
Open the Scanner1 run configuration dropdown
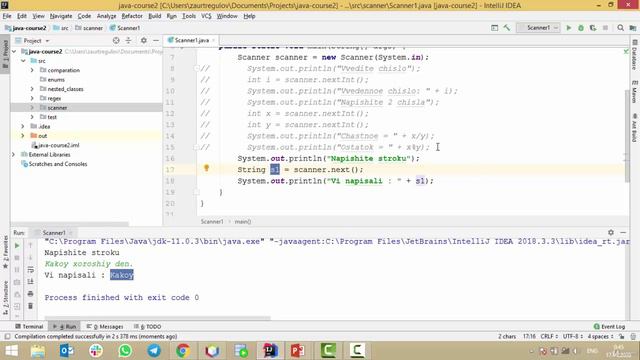pos(538,28)
